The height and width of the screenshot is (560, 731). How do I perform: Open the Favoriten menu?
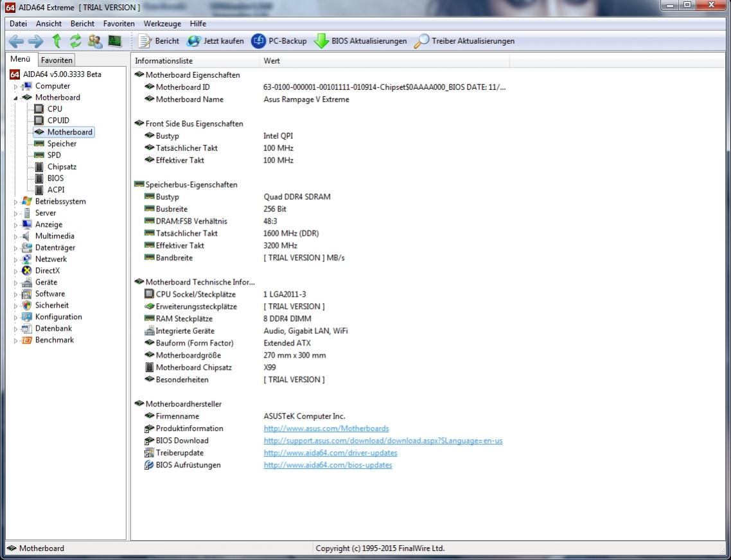(x=119, y=23)
